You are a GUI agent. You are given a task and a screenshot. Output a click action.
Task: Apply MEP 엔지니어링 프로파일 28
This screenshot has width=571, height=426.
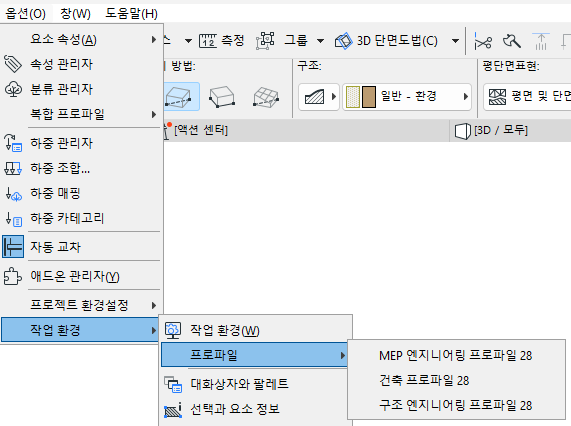click(456, 355)
